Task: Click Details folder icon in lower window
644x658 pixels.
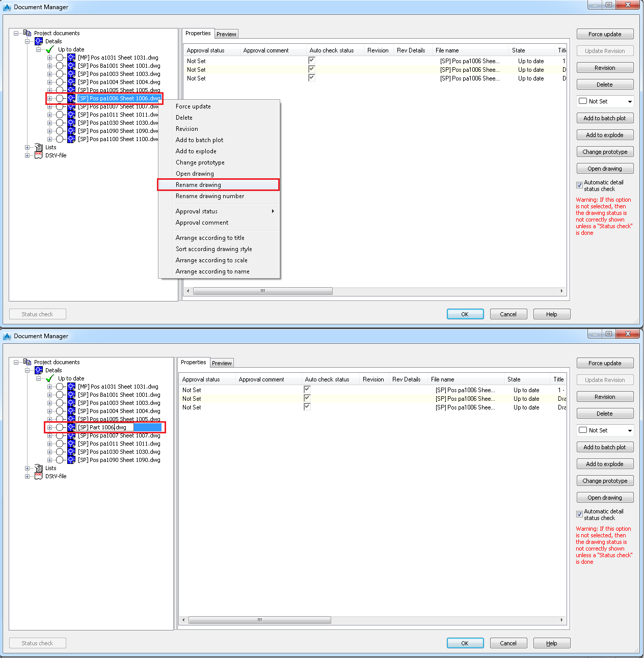Action: click(39, 370)
